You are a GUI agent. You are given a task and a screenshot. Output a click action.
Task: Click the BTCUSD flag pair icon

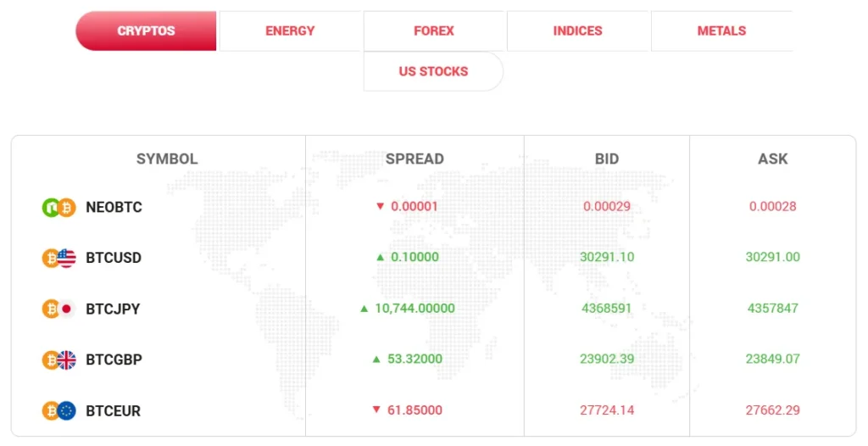(58, 258)
